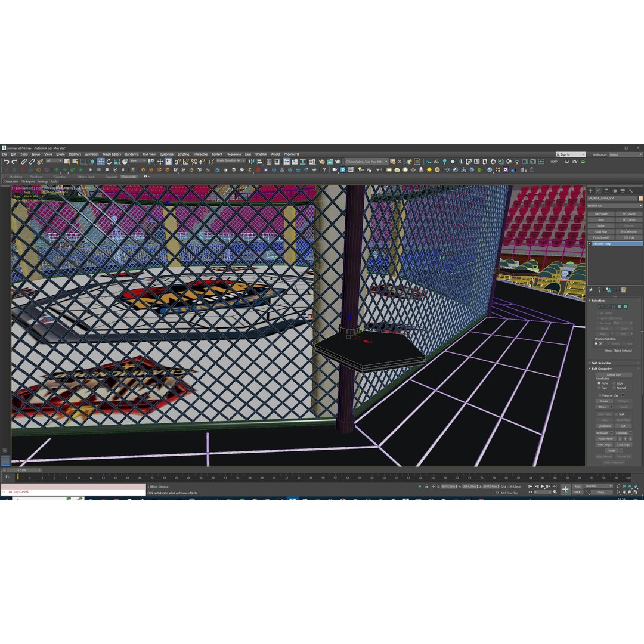
Task: Click the QuickSlice button
Action: click(605, 426)
